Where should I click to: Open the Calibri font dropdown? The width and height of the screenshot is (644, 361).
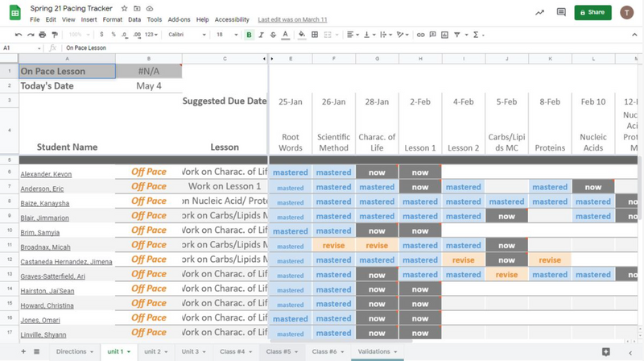[187, 35]
